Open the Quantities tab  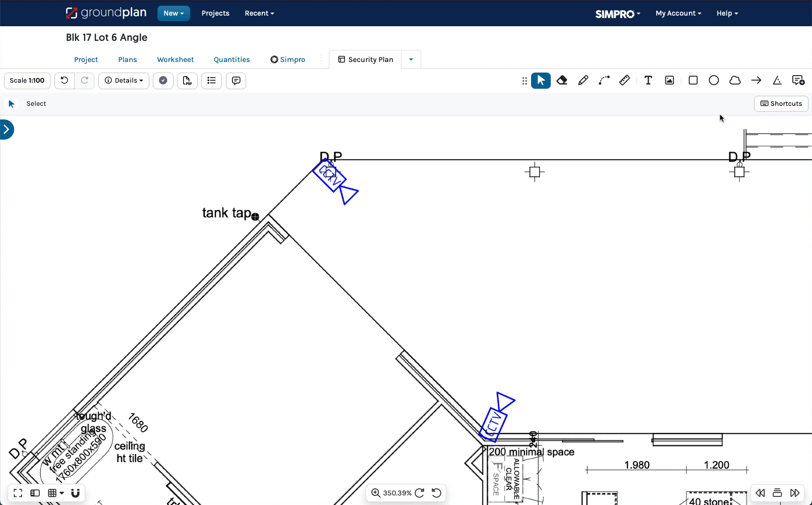[x=231, y=59]
